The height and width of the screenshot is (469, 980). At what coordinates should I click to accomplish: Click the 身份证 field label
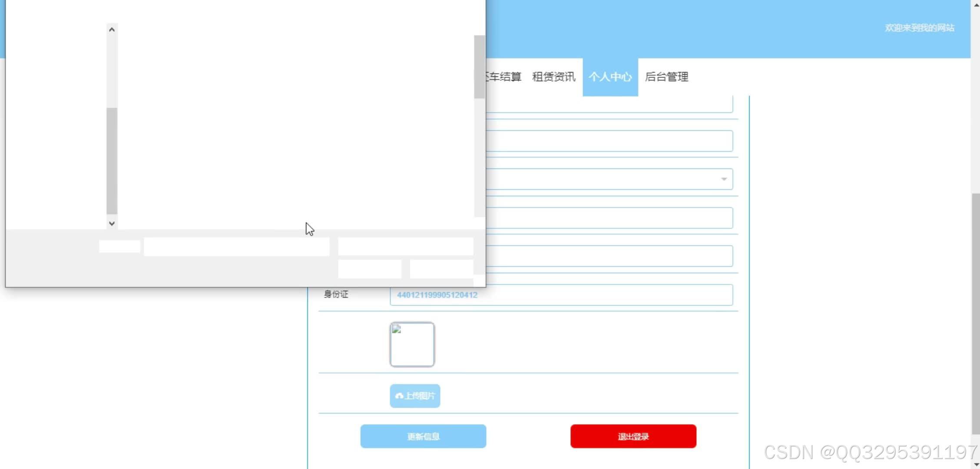point(336,294)
